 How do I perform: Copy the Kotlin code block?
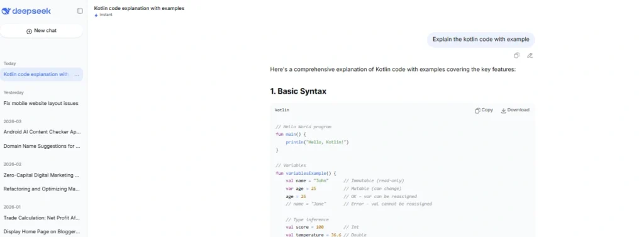coord(484,110)
